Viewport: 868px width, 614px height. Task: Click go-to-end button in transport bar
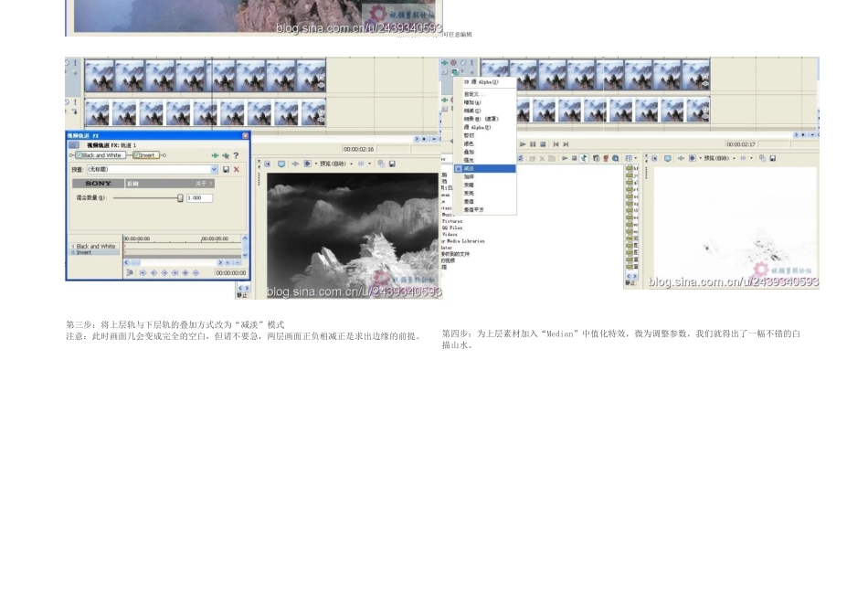pyautogui.click(x=566, y=144)
